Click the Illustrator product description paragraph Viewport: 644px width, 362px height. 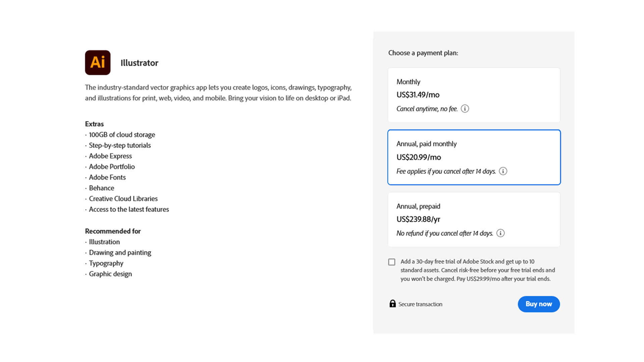click(218, 93)
